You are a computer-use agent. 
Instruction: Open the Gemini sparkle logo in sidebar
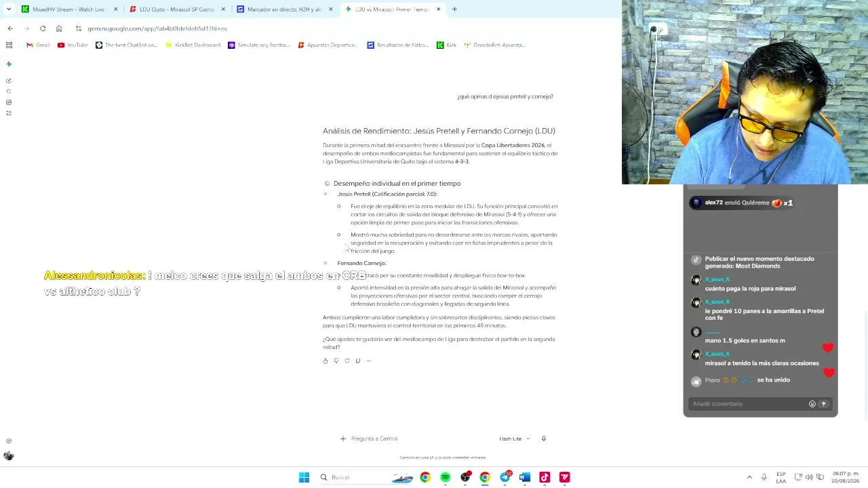(x=9, y=64)
